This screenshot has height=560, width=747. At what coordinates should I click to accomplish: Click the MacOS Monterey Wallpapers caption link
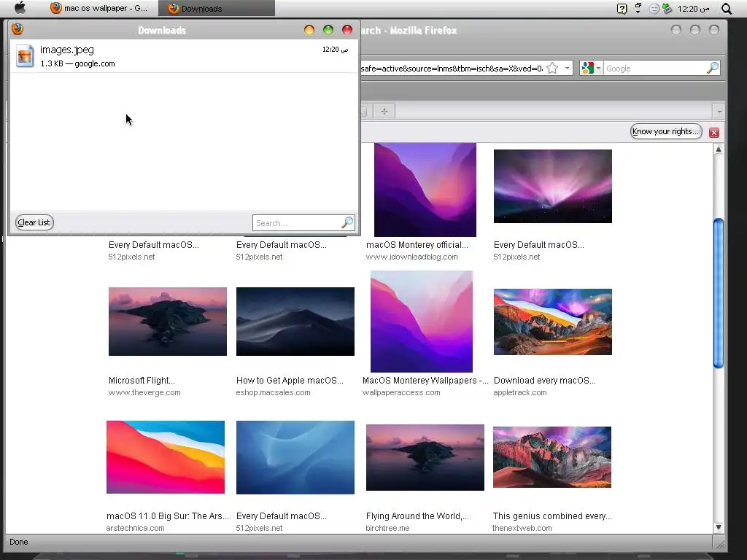(x=425, y=381)
